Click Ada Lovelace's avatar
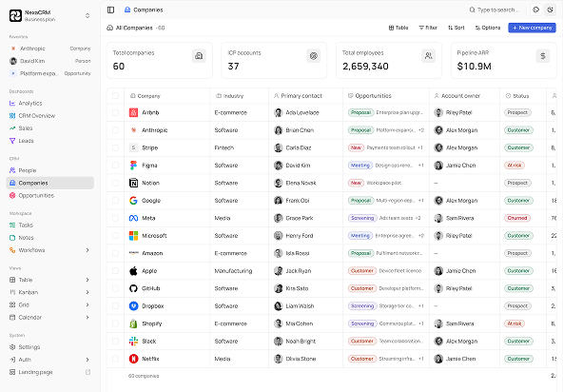The width and height of the screenshot is (563, 392). click(x=279, y=112)
